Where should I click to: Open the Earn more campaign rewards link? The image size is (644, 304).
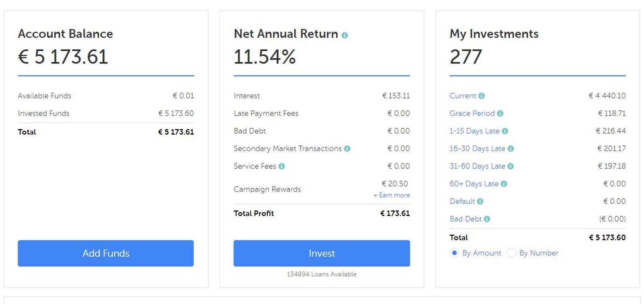tap(392, 195)
